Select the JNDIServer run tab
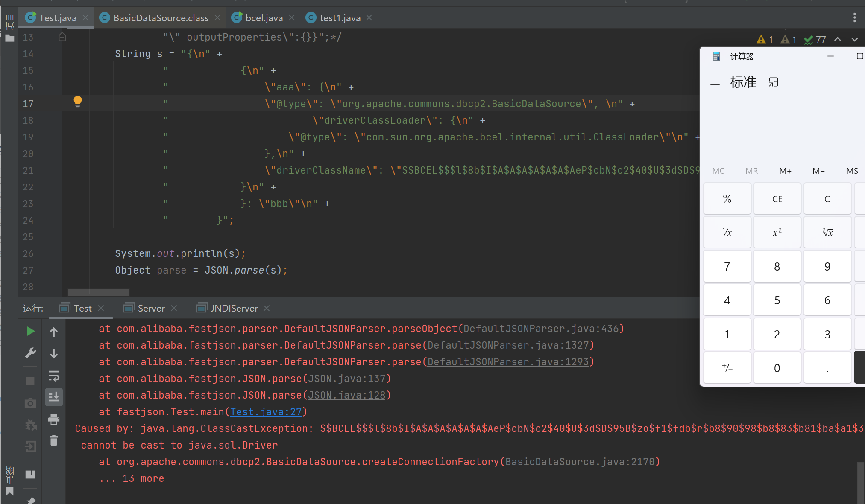865x504 pixels. 234,308
